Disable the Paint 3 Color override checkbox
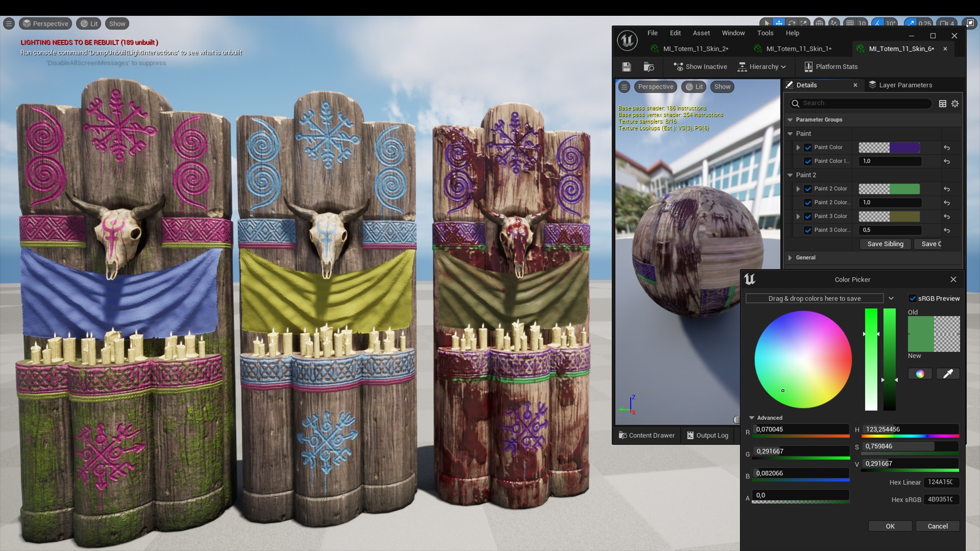The image size is (980, 551). click(808, 216)
